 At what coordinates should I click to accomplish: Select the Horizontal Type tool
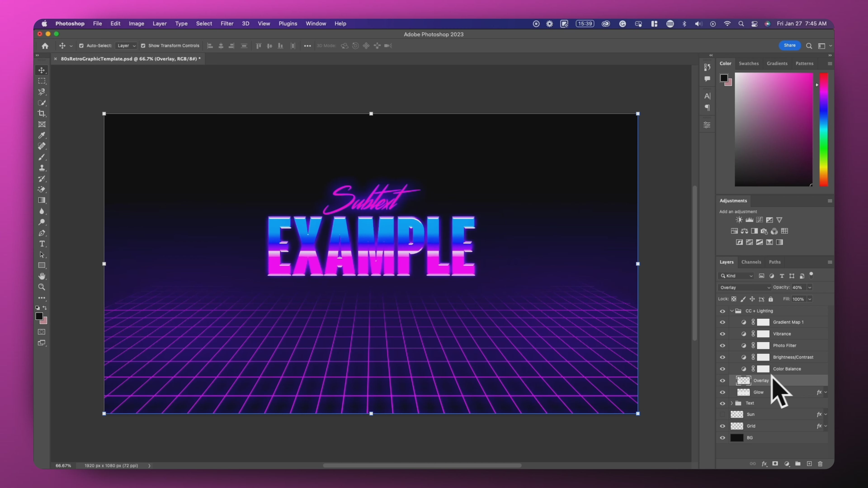coord(42,244)
